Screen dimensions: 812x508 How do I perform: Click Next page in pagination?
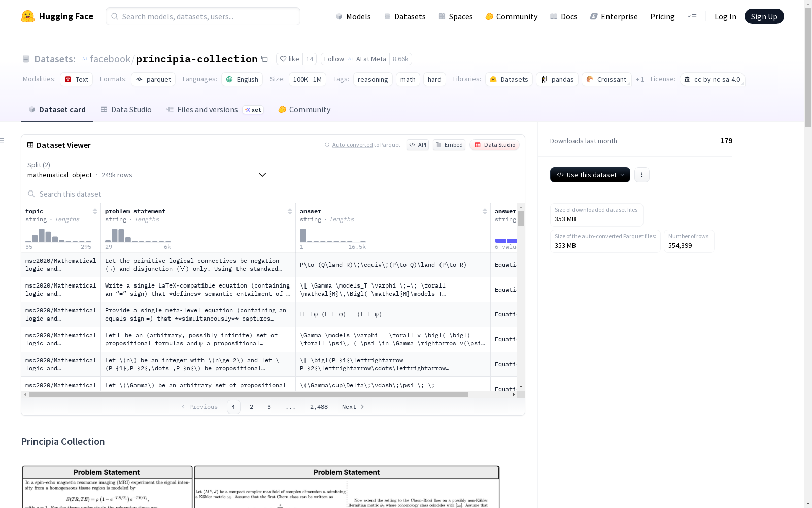tap(353, 407)
